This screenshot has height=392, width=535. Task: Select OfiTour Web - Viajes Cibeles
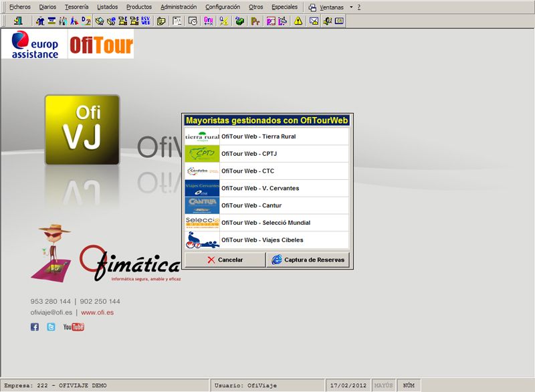(267, 240)
